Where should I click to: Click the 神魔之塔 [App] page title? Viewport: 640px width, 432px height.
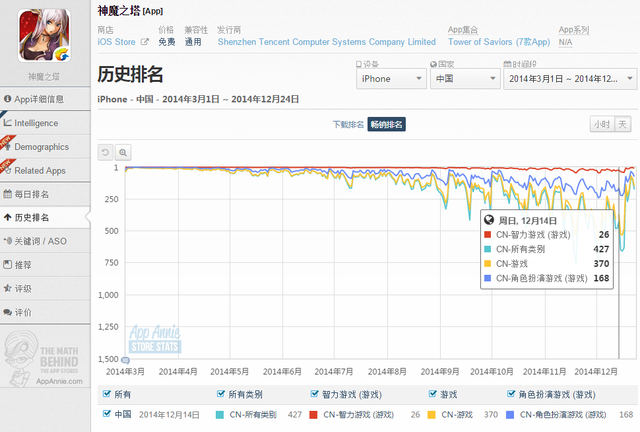[130, 11]
